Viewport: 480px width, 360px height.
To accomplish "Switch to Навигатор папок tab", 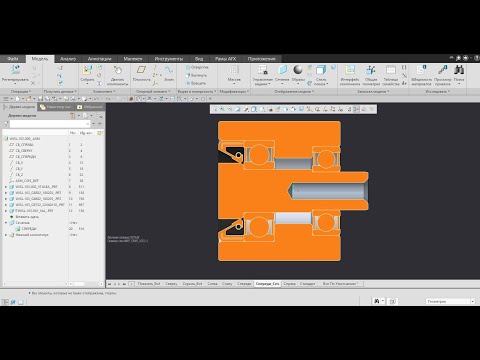I will pos(55,107).
